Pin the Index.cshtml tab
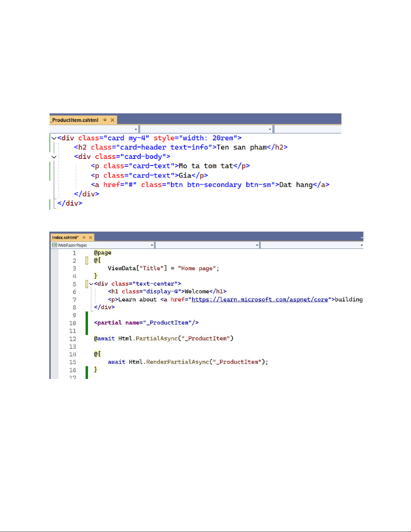411x532 pixels. click(x=84, y=238)
